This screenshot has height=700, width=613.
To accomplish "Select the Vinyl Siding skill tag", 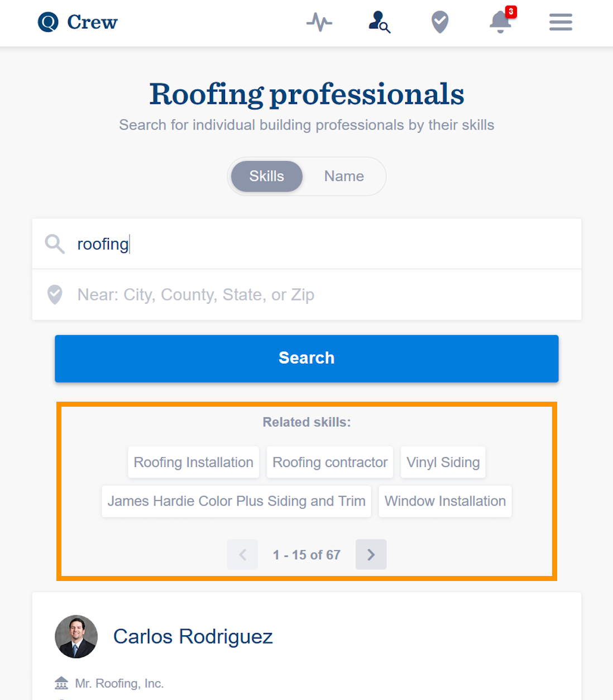I will click(443, 462).
